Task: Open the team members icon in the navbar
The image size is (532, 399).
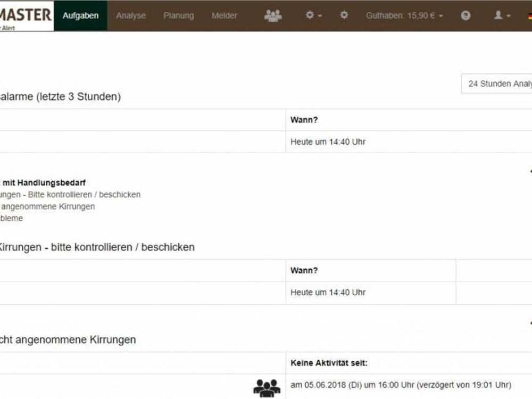Action: pyautogui.click(x=273, y=15)
